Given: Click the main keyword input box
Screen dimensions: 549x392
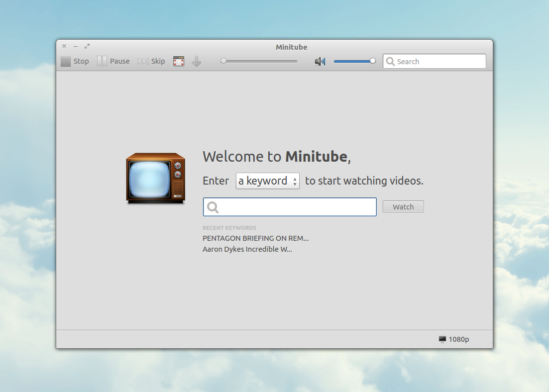Looking at the screenshot, I should (290, 207).
